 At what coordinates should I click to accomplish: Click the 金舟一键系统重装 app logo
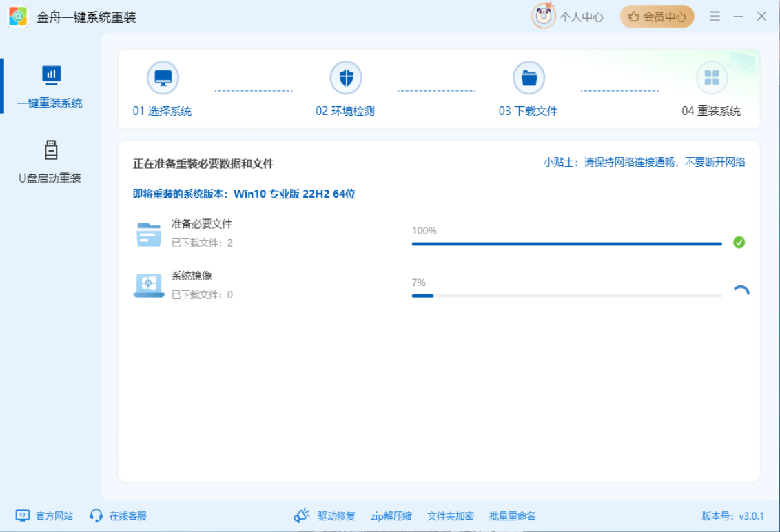click(x=18, y=17)
